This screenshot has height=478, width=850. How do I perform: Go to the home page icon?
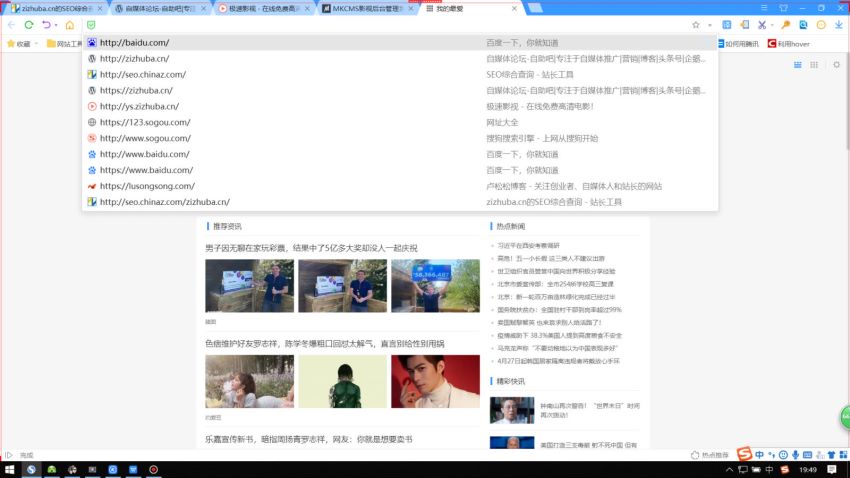pyautogui.click(x=69, y=25)
